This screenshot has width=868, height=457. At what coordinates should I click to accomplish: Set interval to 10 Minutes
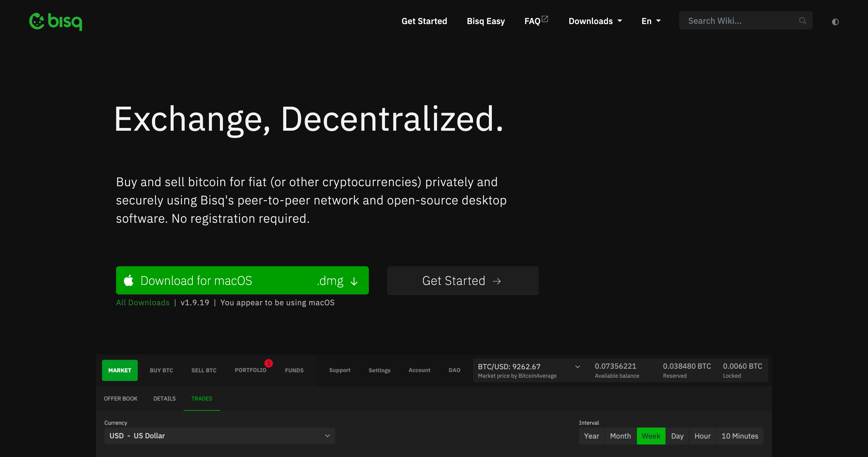(739, 436)
